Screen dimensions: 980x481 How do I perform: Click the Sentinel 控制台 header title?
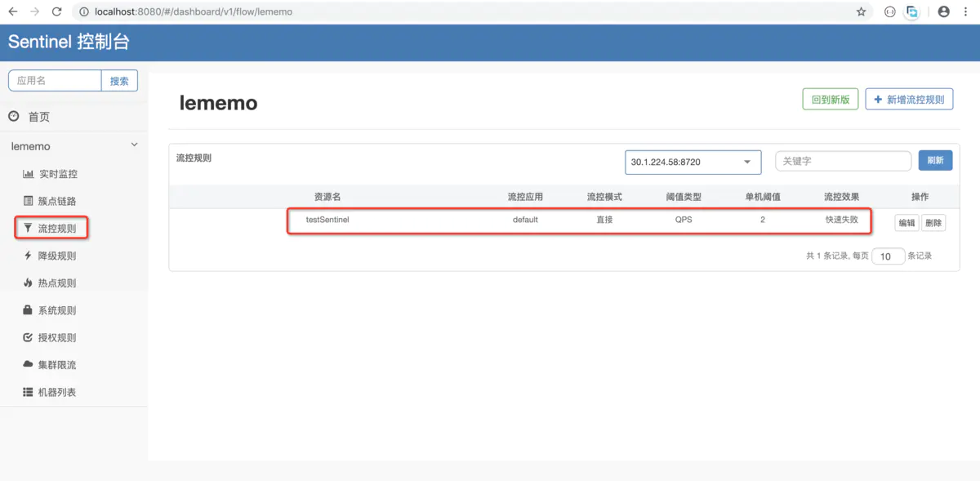tap(69, 42)
